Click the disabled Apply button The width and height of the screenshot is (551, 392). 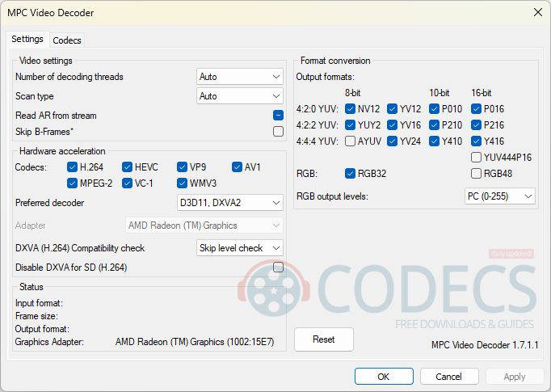(515, 377)
